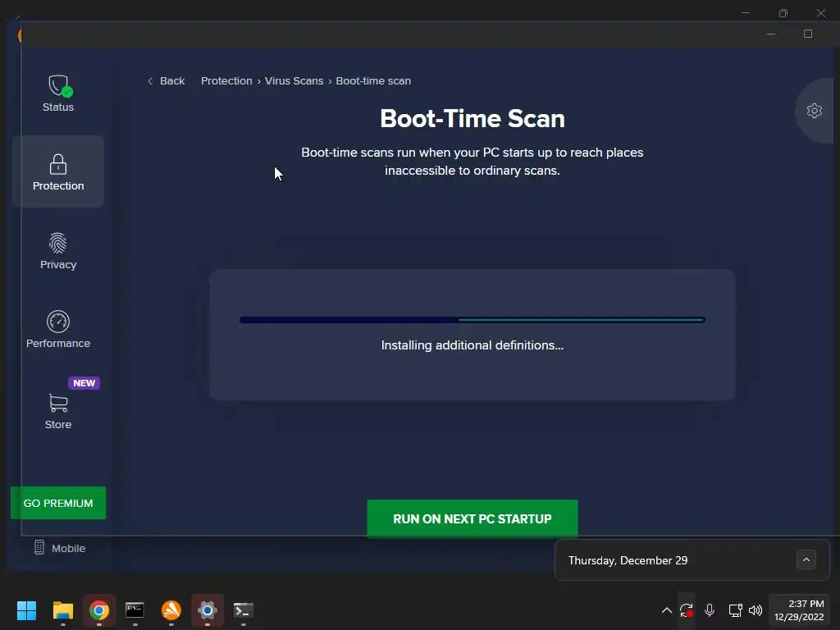Open Google Chrome from taskbar
The height and width of the screenshot is (630, 840).
(x=99, y=610)
